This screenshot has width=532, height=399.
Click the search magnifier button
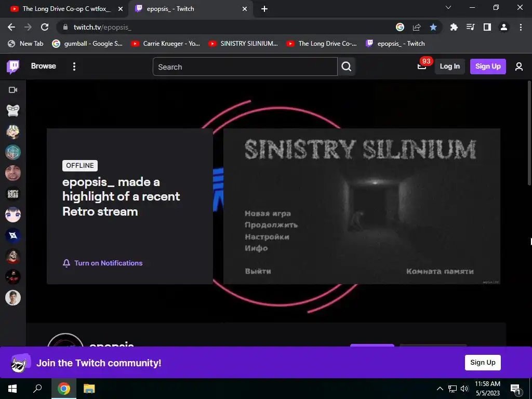pos(347,66)
